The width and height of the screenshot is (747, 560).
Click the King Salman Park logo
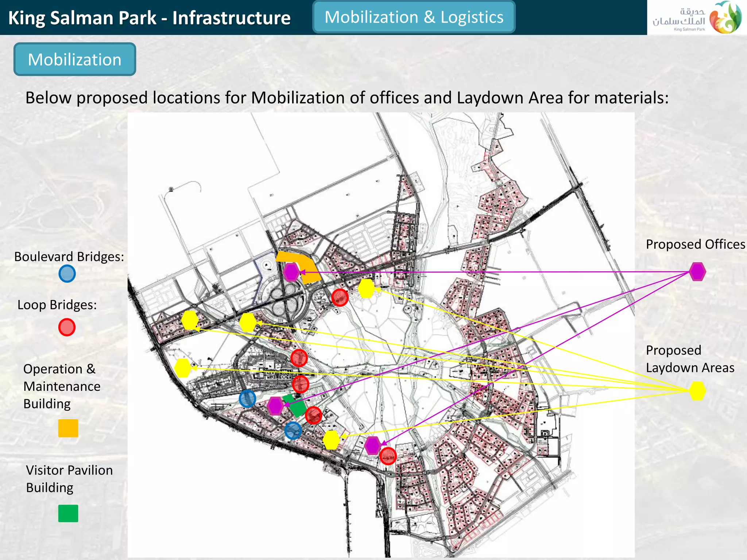[697, 17]
